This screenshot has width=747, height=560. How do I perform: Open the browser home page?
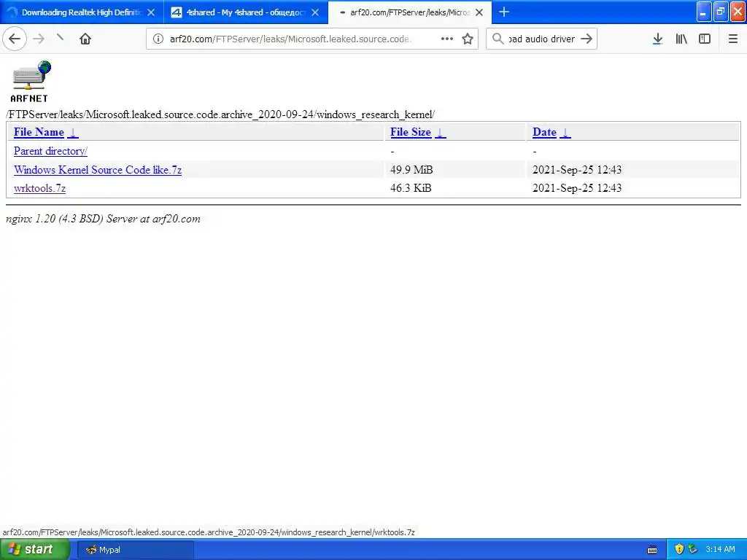[x=85, y=39]
